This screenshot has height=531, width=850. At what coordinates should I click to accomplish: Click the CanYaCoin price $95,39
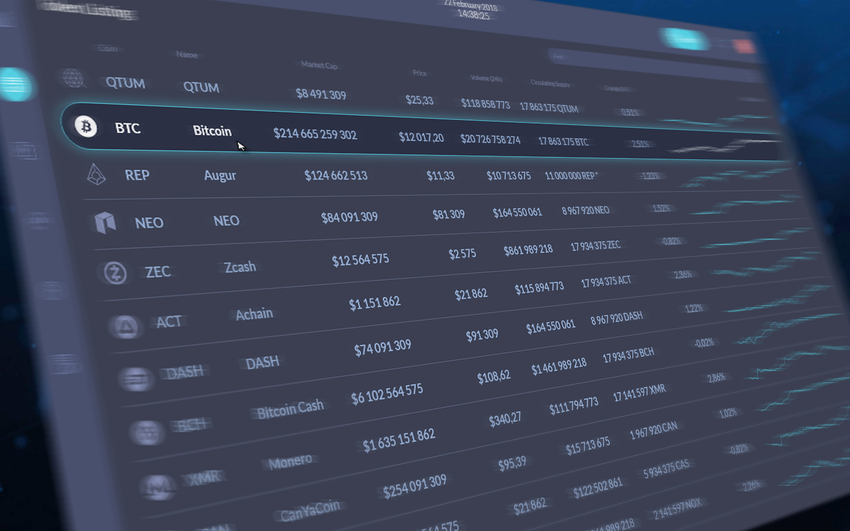click(512, 464)
